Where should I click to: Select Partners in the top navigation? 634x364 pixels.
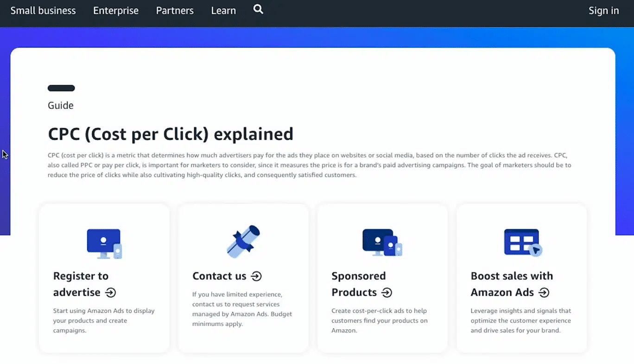coord(175,11)
